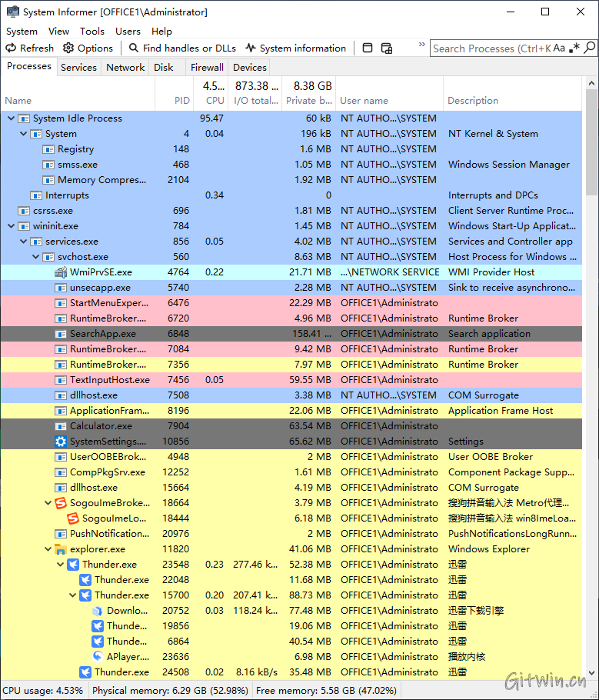Open the View menu

point(59,32)
